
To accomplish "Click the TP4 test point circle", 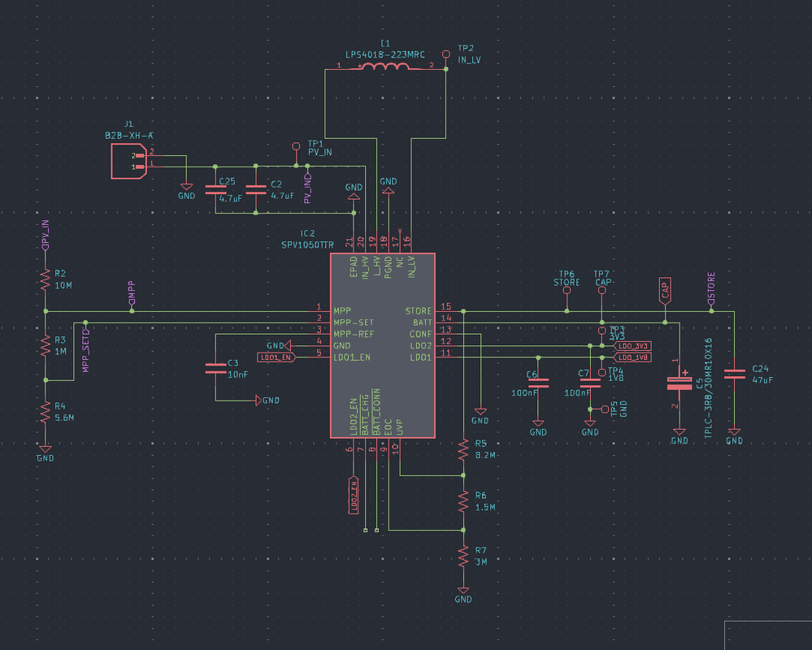I will coord(601,373).
